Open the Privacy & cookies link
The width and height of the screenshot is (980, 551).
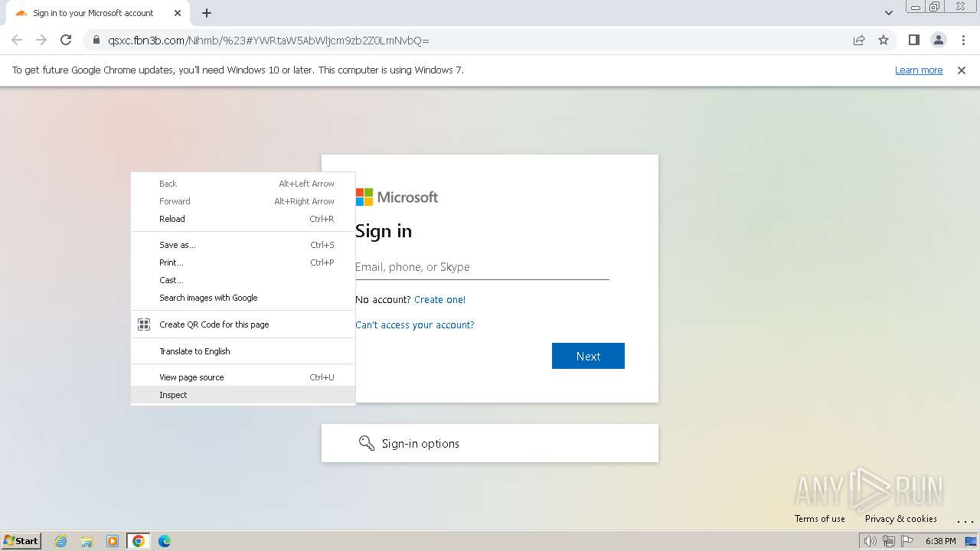[x=901, y=519]
